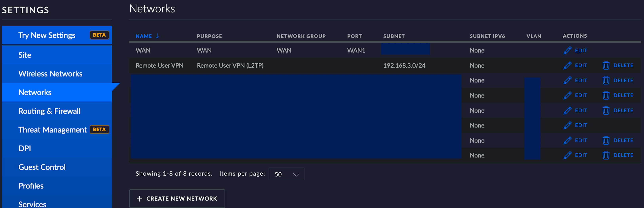Click pencil icon in the edit-only network row
644x208 pixels.
(568, 125)
